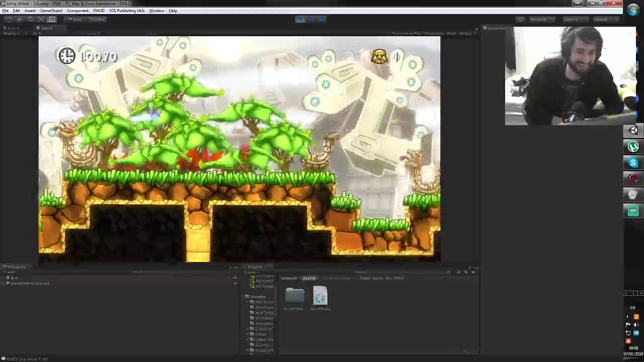644x362 pixels.
Task: Toggle Mute audio in Game view
Action: (434, 34)
